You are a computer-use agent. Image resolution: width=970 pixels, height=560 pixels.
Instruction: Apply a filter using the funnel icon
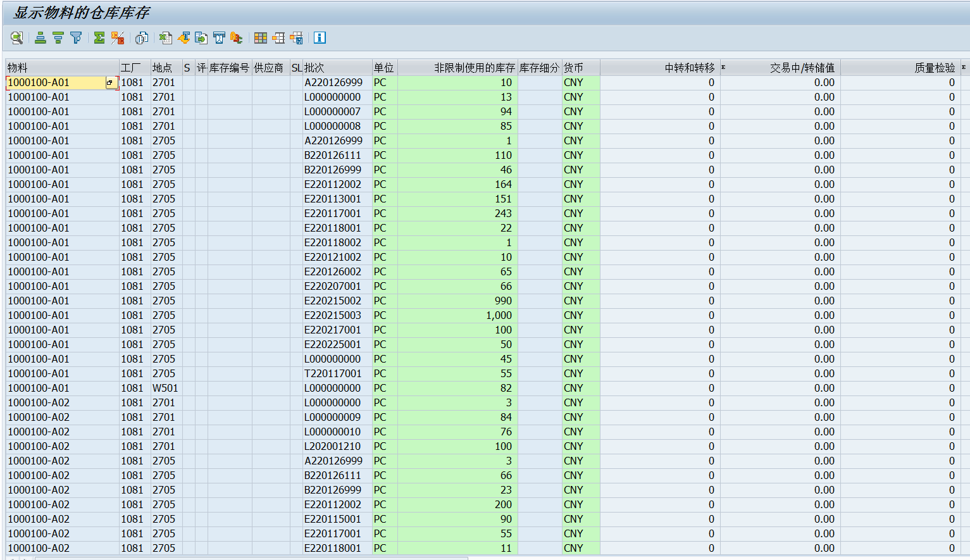coord(76,37)
